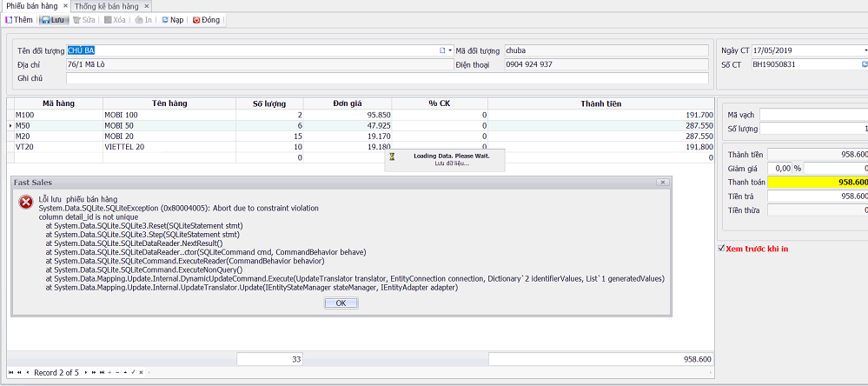Click quantity cell 15 in MOBI 20 row
This screenshot has width=868, height=386.
pos(269,136)
